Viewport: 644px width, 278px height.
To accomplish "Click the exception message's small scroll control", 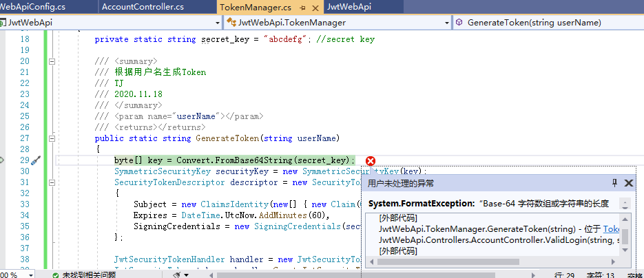I will pyautogui.click(x=625, y=204).
